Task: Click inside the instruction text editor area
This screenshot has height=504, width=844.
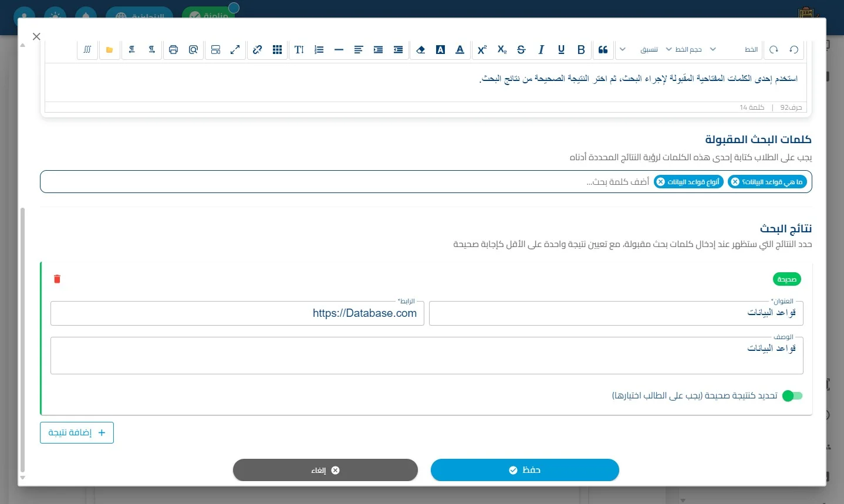Action: (426, 82)
